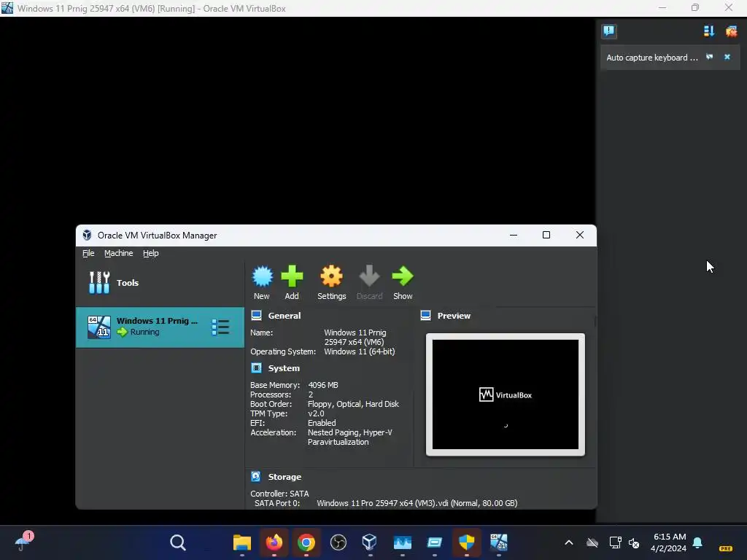The width and height of the screenshot is (747, 560).
Task: Expand the system tray hidden icons chevron
Action: point(569,542)
